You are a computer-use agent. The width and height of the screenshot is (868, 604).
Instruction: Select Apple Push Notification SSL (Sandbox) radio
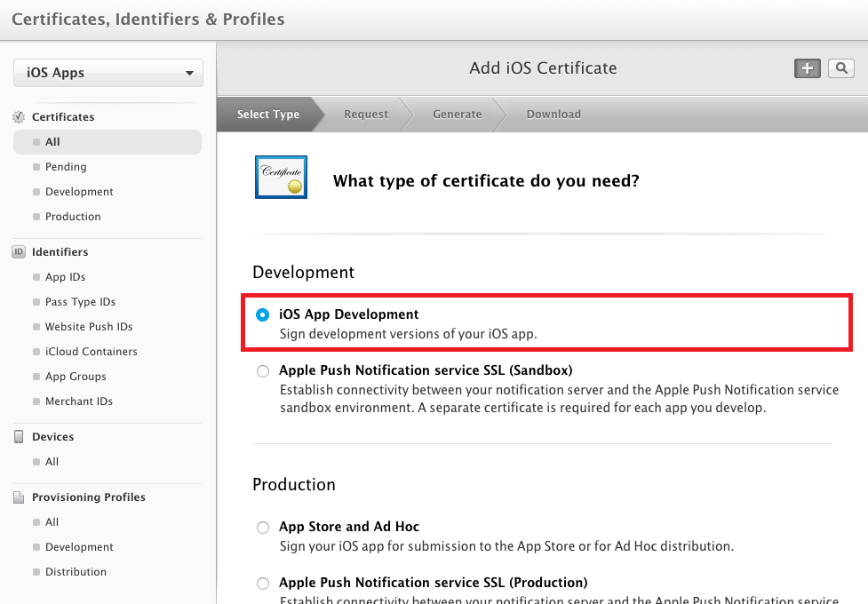263,371
